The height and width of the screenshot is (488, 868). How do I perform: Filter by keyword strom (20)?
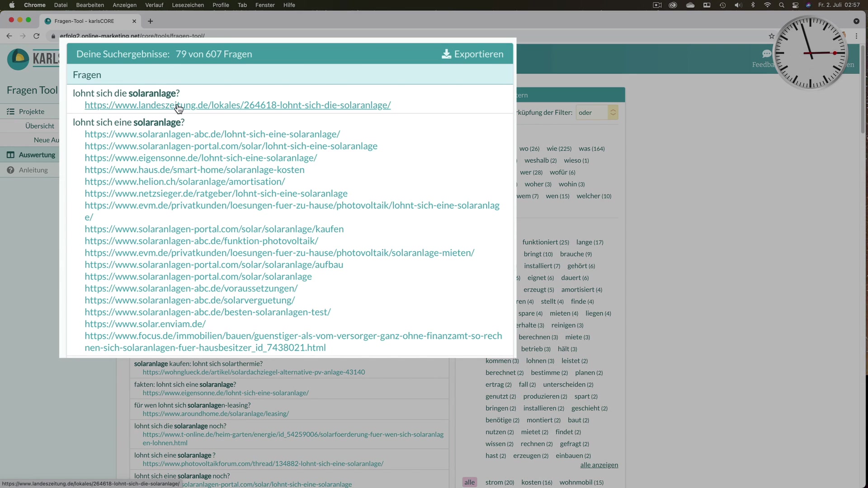point(500,483)
